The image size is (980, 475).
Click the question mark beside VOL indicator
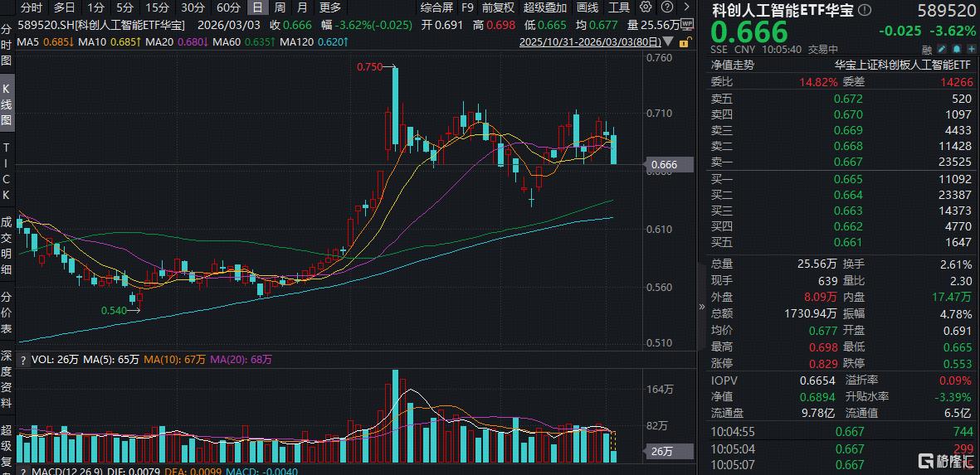[24, 360]
